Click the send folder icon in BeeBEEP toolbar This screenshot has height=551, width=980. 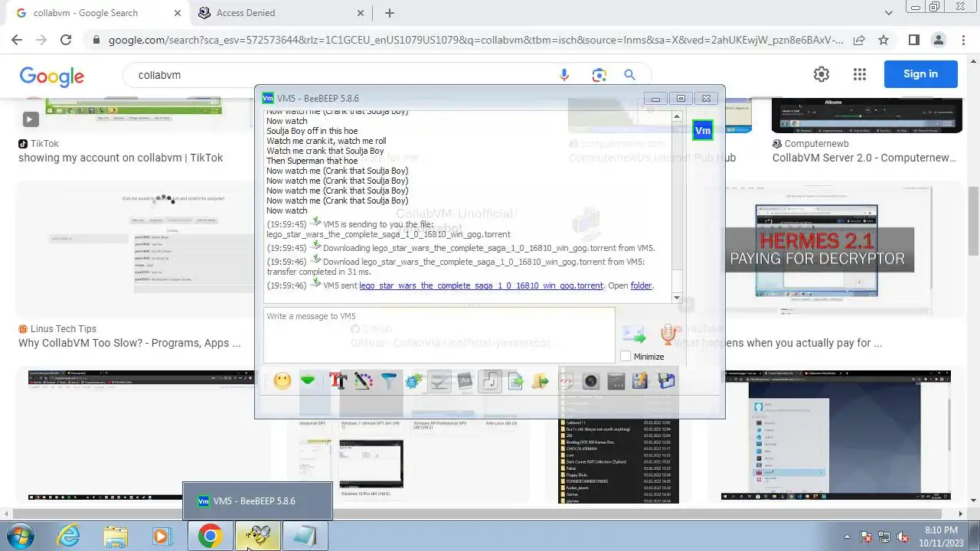pyautogui.click(x=541, y=380)
